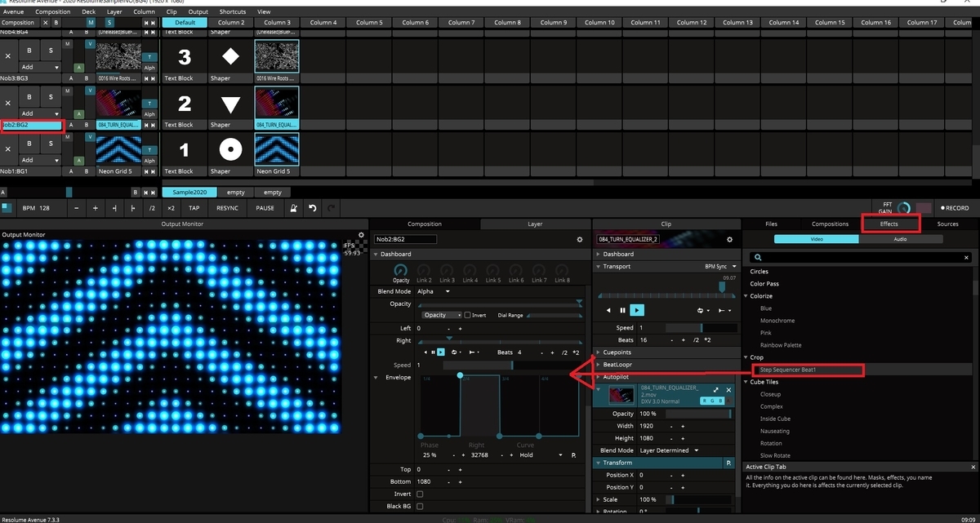This screenshot has height=523, width=980.
Task: Open the Add blend dropdown on Nob2:BG2
Action: click(x=40, y=113)
